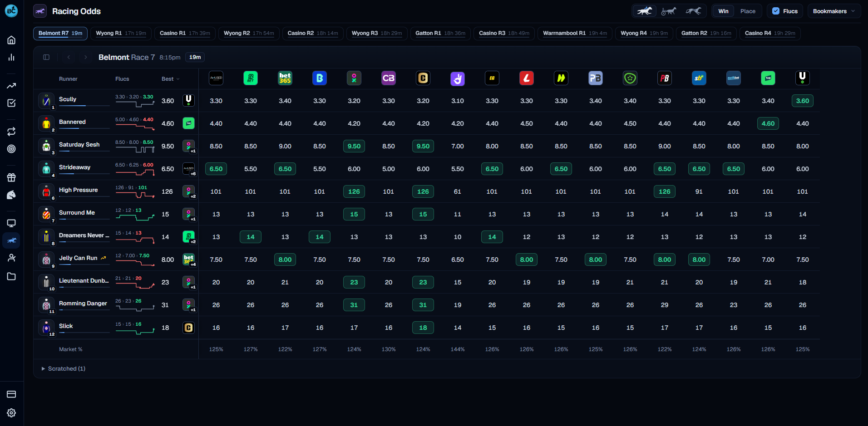Switch to the Wyong R1 race tab

(121, 33)
